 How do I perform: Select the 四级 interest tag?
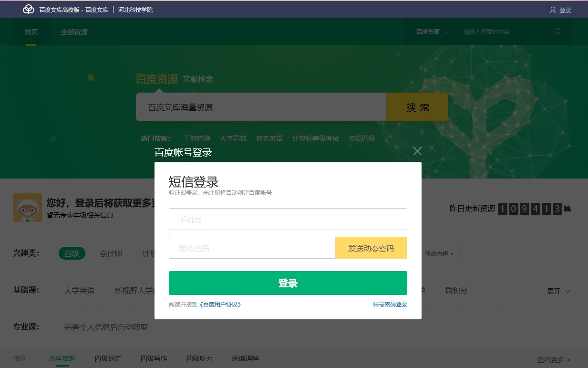(x=72, y=253)
